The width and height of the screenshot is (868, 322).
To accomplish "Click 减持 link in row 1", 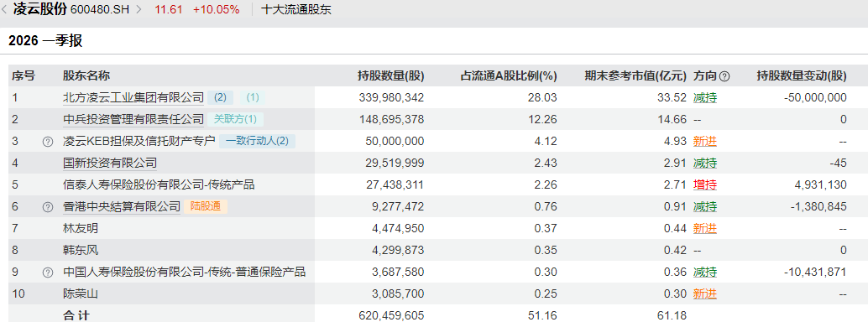I will tap(704, 98).
